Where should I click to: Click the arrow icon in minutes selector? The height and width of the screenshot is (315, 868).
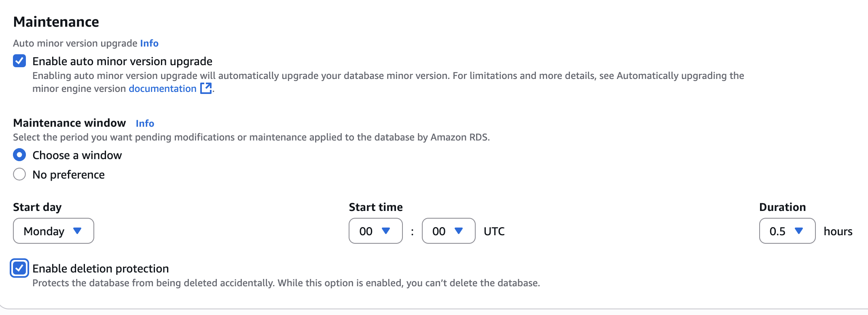459,231
